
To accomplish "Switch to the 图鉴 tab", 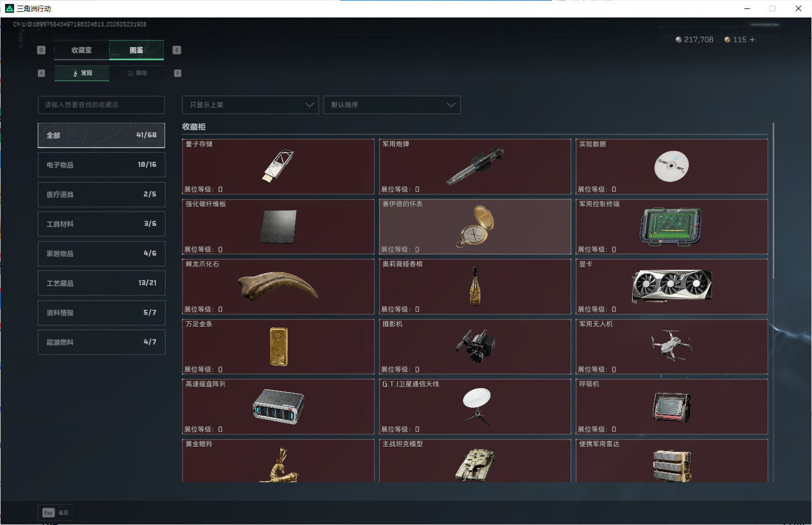I will click(x=136, y=50).
